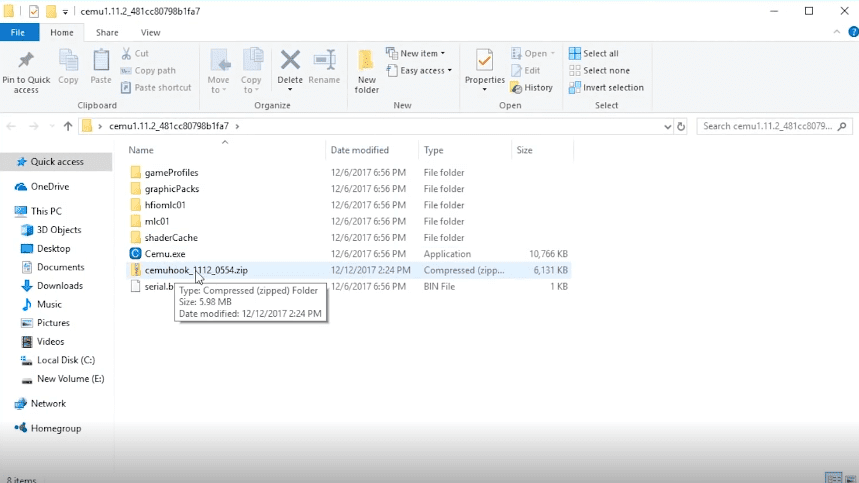Image resolution: width=859 pixels, height=483 pixels.
Task: Click the Rename icon in the ribbon
Action: [x=324, y=63]
